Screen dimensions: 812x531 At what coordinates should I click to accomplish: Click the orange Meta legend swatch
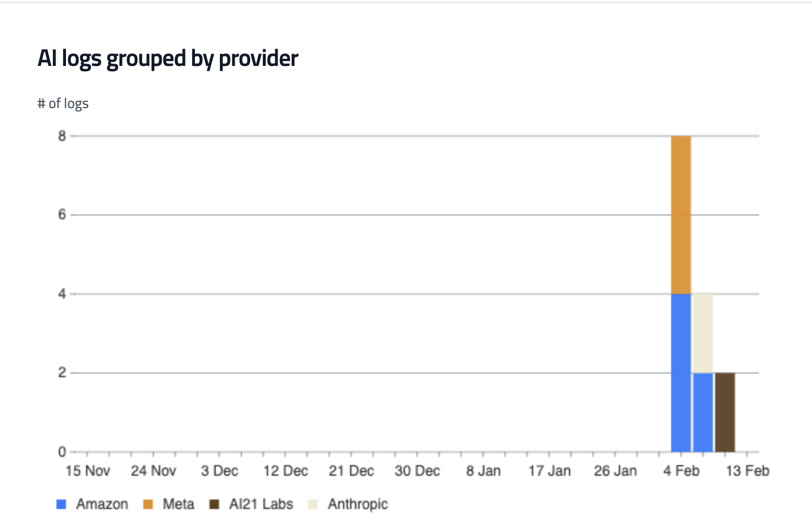pyautogui.click(x=147, y=505)
